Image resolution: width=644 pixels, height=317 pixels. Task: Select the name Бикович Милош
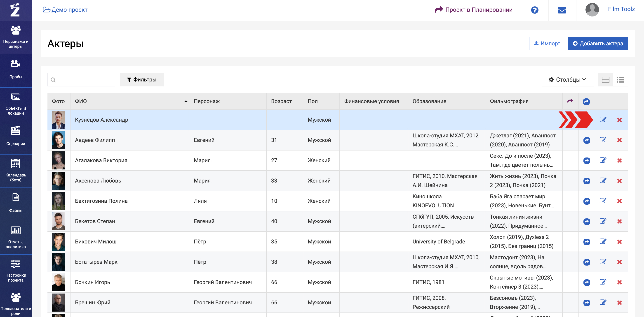pos(96,242)
